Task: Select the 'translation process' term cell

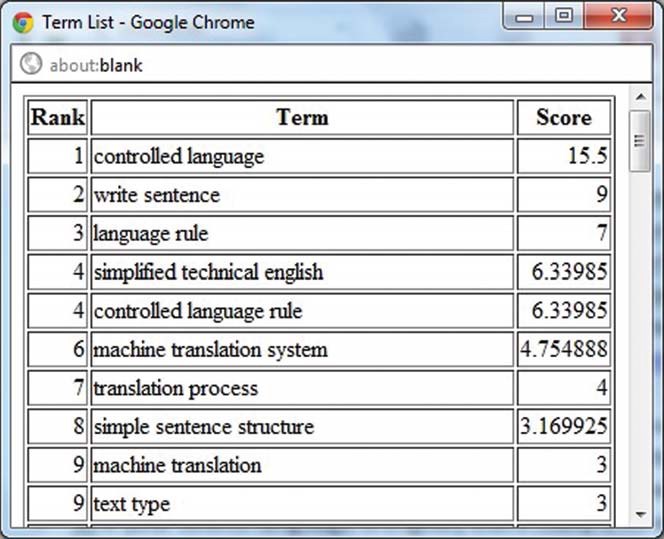Action: point(302,388)
